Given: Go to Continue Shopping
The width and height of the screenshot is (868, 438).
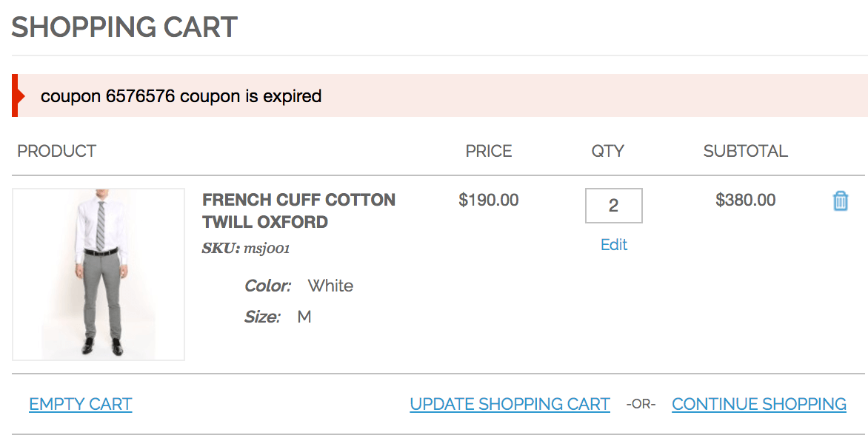Looking at the screenshot, I should click(758, 405).
